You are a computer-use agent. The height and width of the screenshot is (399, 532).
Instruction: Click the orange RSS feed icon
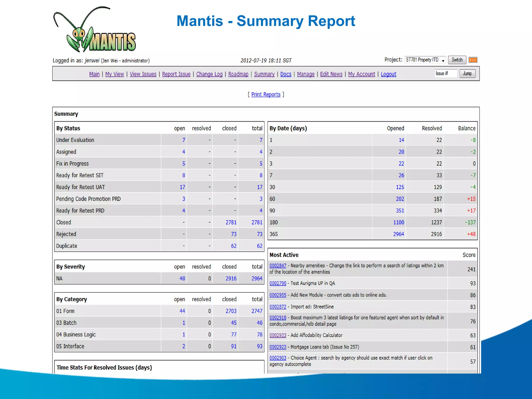[x=473, y=60]
